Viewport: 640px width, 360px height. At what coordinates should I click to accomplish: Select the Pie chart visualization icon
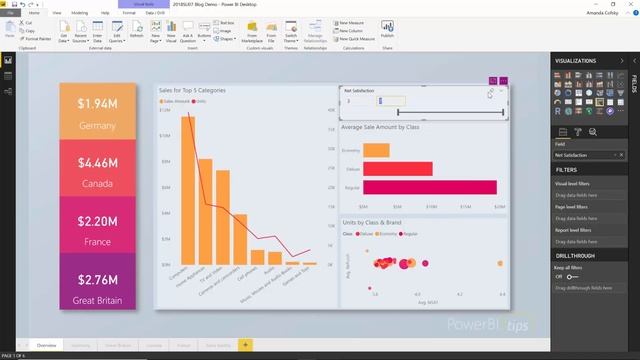(558, 93)
